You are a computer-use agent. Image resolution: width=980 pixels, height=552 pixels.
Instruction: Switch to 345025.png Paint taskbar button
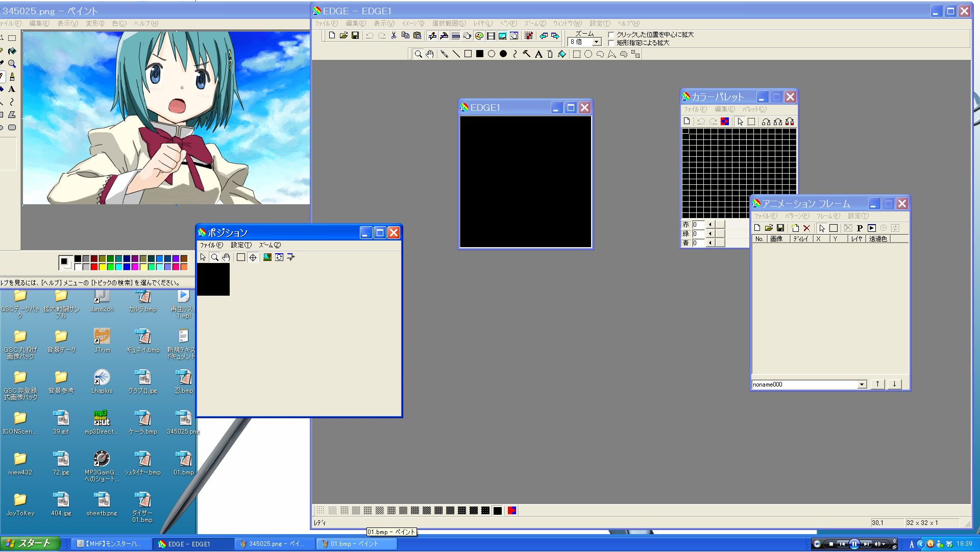point(275,544)
